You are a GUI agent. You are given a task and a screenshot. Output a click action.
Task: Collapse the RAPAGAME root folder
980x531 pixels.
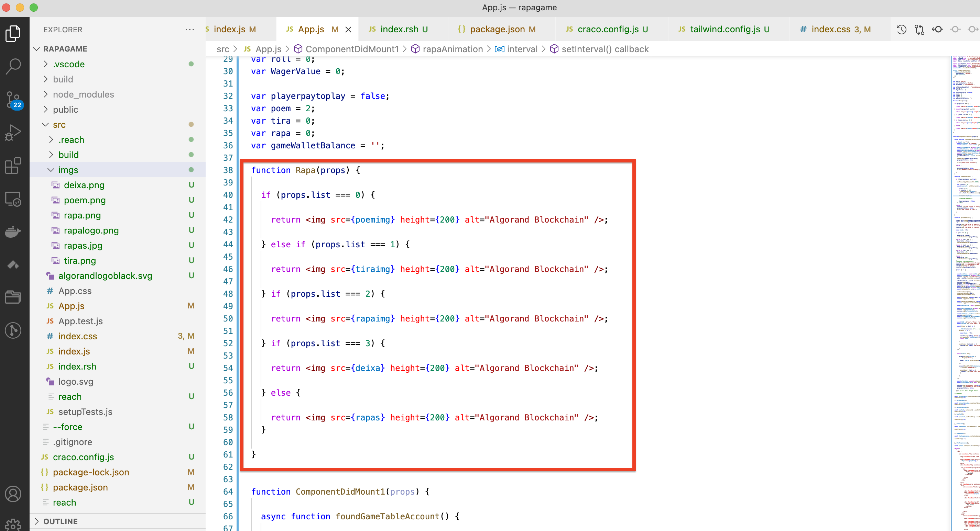click(37, 49)
